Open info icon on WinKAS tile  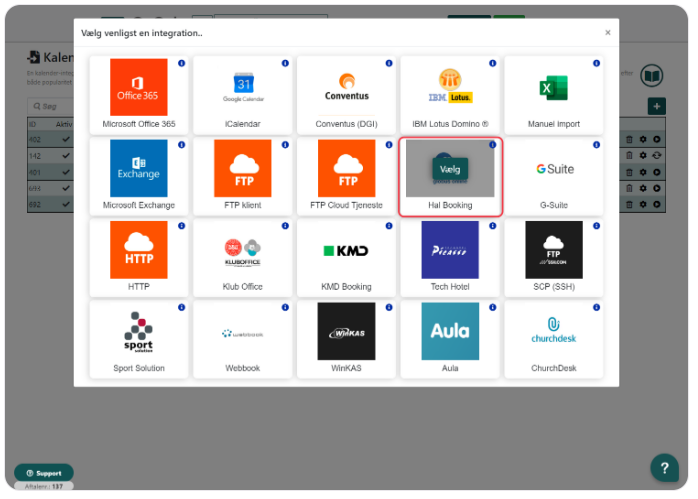coord(389,307)
